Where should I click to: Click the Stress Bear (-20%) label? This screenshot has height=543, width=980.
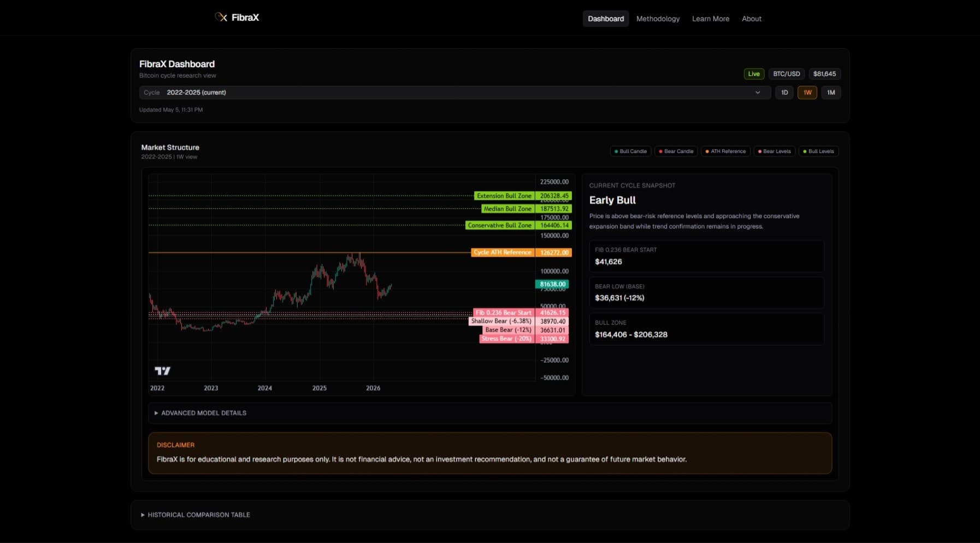[x=506, y=339]
